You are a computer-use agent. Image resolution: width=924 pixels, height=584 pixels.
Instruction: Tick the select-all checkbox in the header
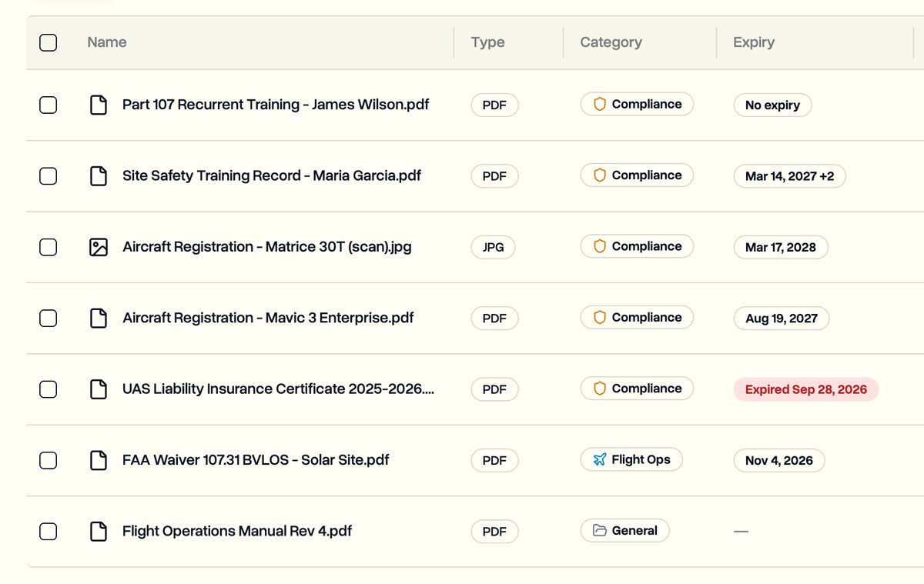[48, 42]
